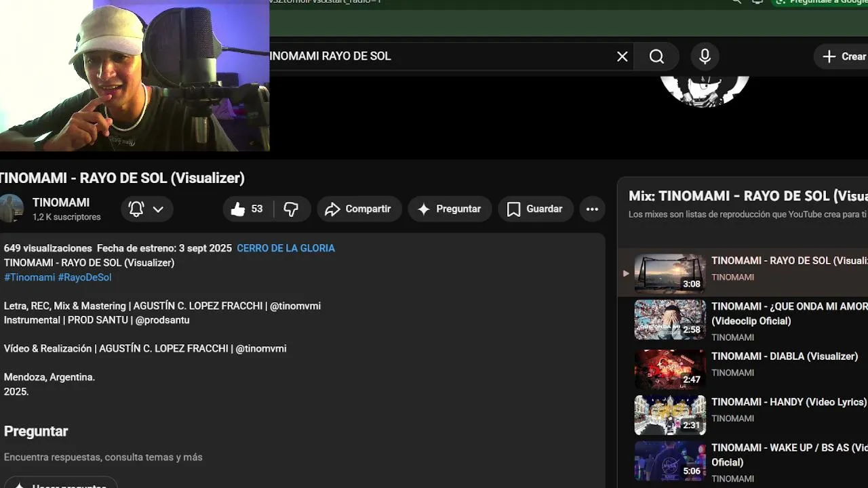This screenshot has height=488, width=868.
Task: Click the magnifier search button
Action: click(656, 56)
